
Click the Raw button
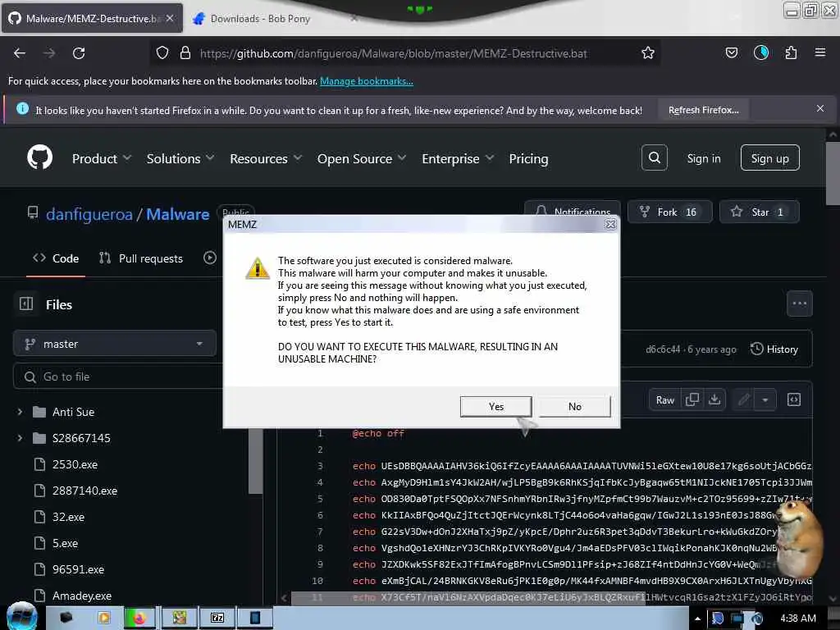(664, 400)
